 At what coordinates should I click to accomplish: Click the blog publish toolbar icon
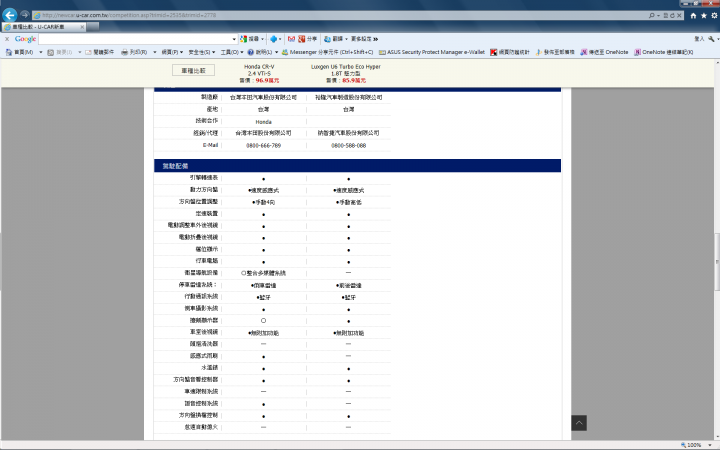click(555, 52)
